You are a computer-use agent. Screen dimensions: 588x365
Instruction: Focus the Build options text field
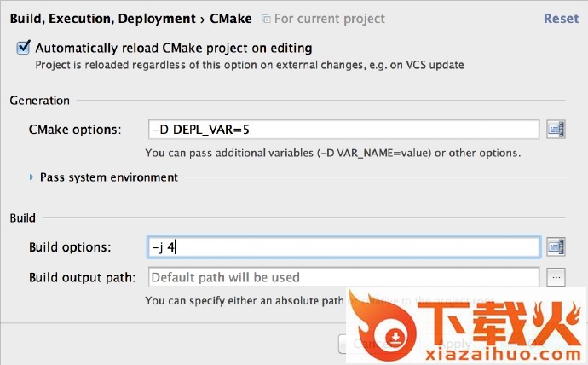pos(343,247)
